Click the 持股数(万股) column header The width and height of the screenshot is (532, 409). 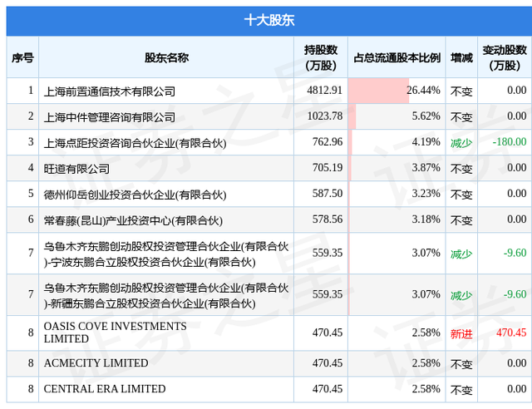pyautogui.click(x=321, y=57)
